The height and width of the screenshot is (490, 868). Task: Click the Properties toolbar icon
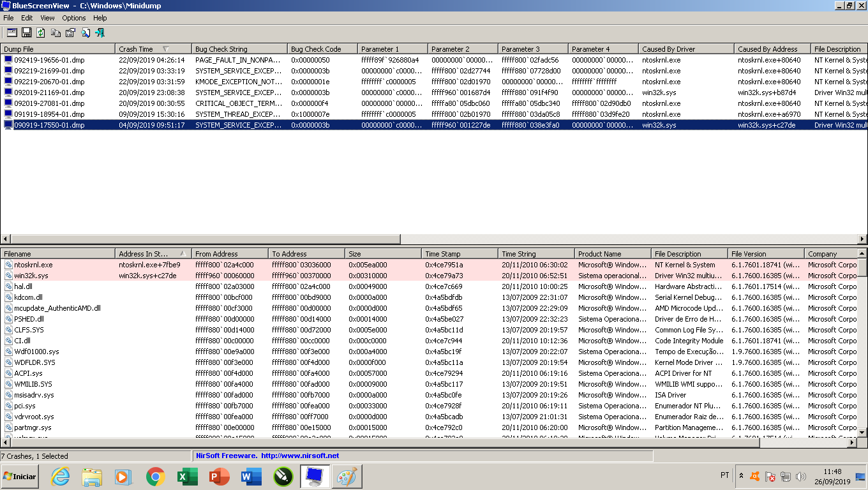pyautogui.click(x=70, y=33)
